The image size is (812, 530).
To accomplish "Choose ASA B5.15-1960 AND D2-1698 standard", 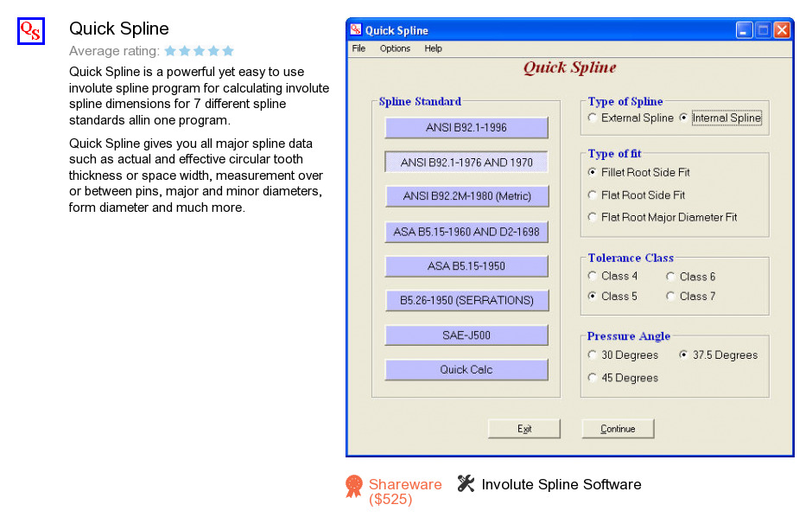I will [466, 232].
